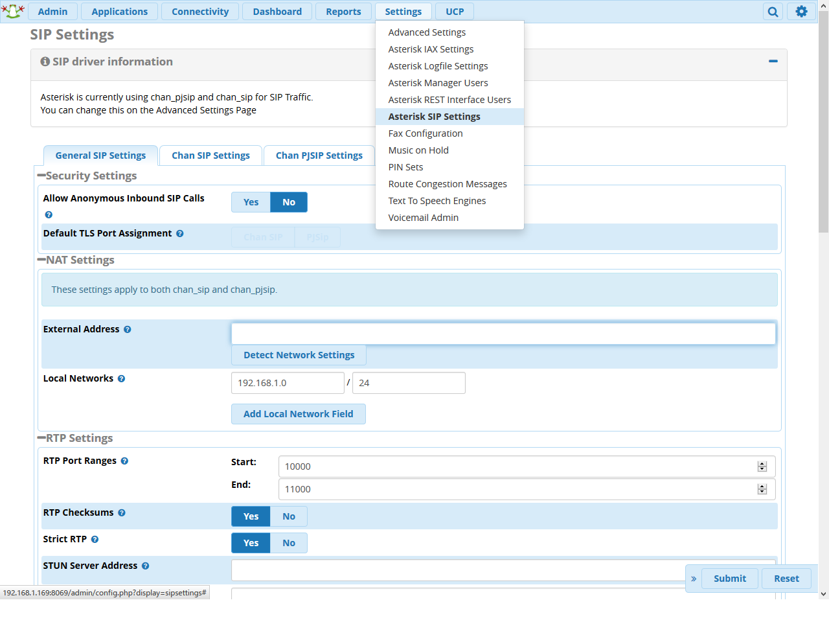Switch to General SIP Settings tab
This screenshot has width=829, height=644.
[x=100, y=155]
